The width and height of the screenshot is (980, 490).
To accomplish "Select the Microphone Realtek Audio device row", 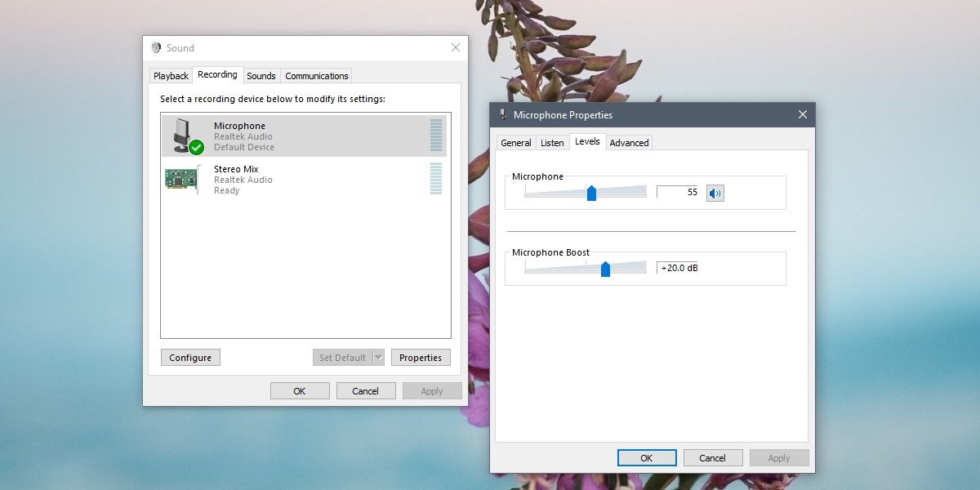I will (305, 136).
